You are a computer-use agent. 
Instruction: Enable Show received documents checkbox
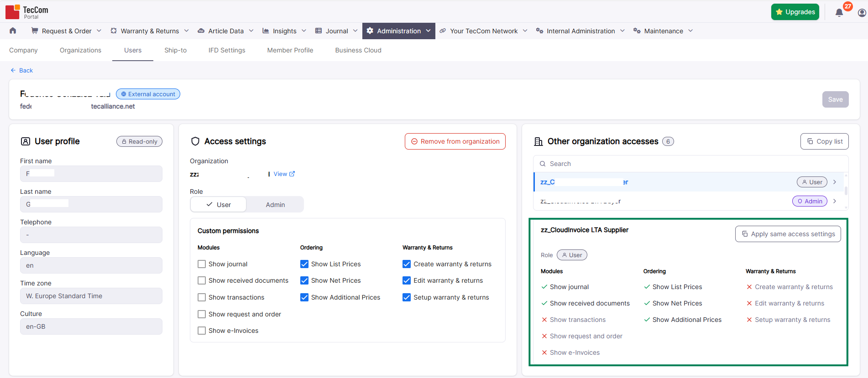click(202, 280)
